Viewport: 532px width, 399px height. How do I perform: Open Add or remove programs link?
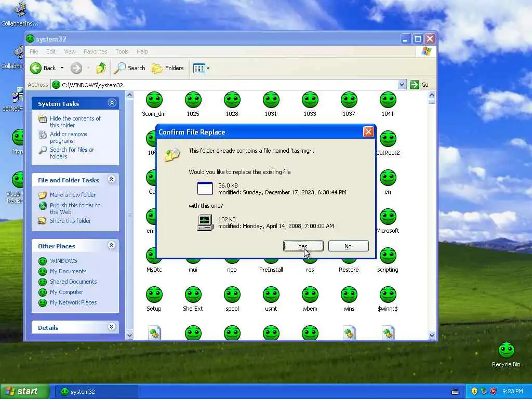click(x=69, y=137)
